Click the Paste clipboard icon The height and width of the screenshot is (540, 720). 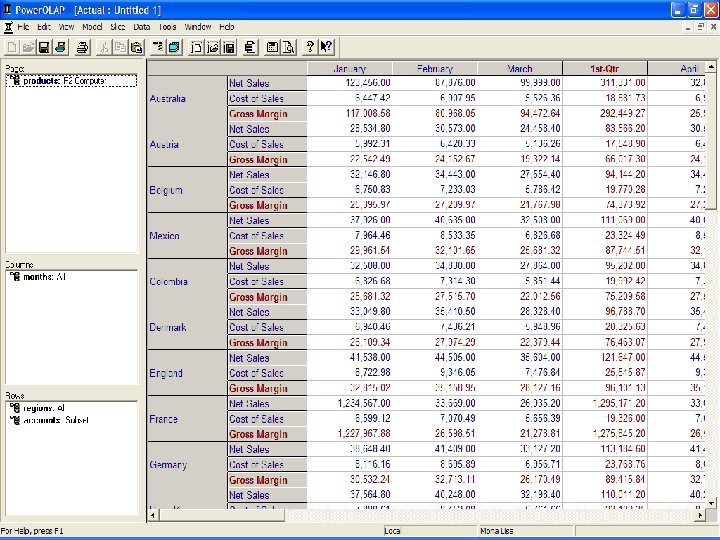(x=136, y=47)
